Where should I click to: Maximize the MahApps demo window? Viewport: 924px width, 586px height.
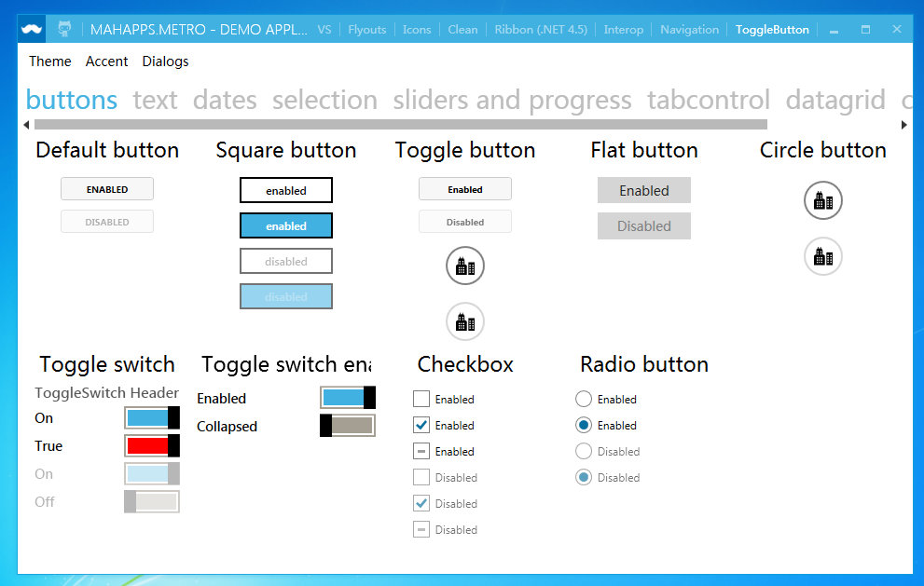click(865, 30)
